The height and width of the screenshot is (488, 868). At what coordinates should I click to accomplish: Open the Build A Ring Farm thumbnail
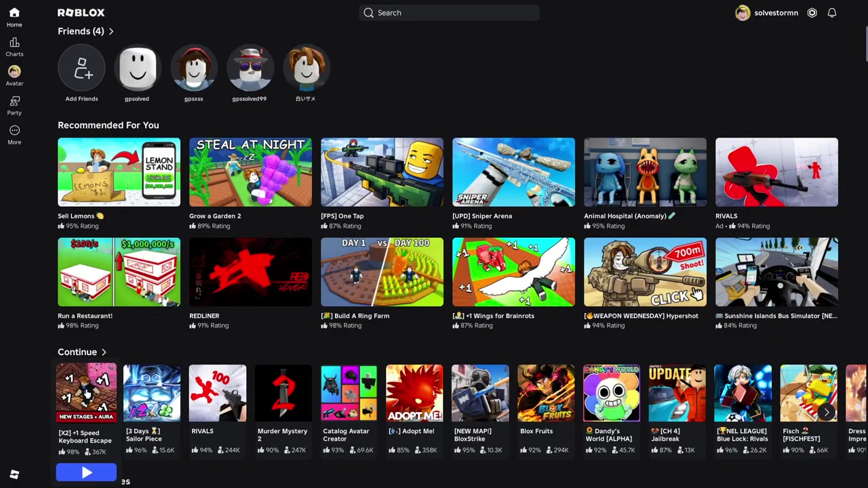pyautogui.click(x=382, y=272)
